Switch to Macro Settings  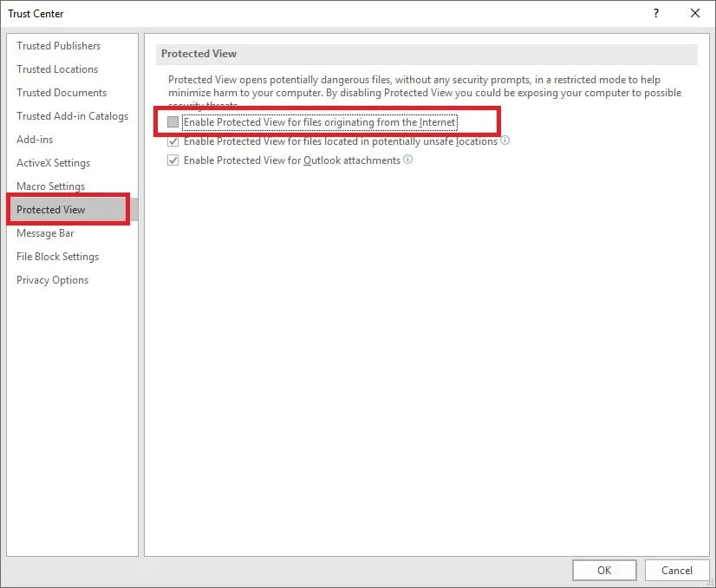pos(49,186)
